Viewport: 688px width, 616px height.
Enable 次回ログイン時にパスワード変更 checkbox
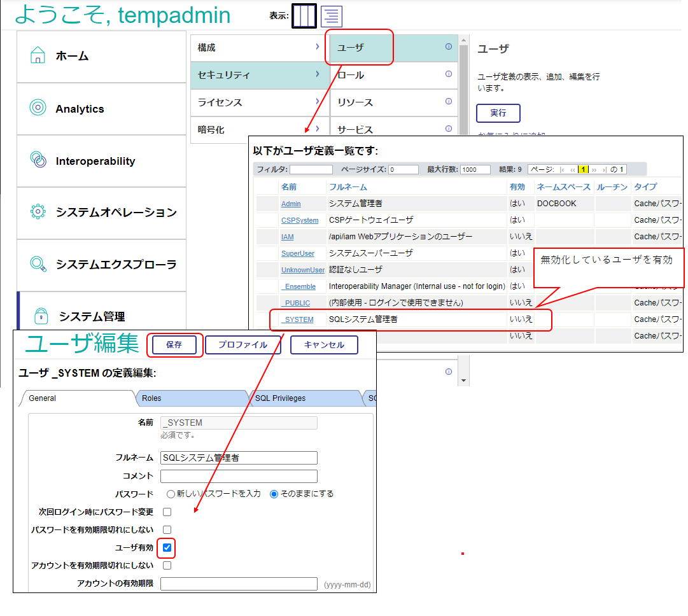[167, 512]
